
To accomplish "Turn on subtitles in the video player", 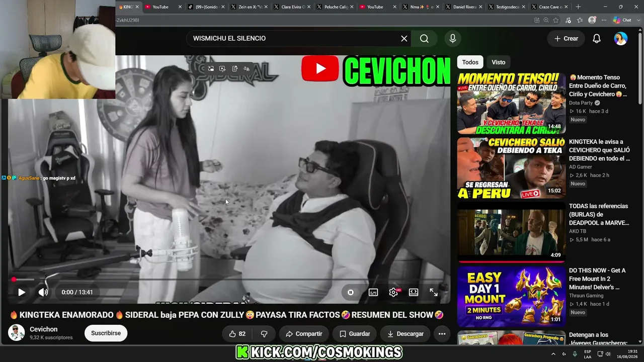I will click(x=373, y=292).
